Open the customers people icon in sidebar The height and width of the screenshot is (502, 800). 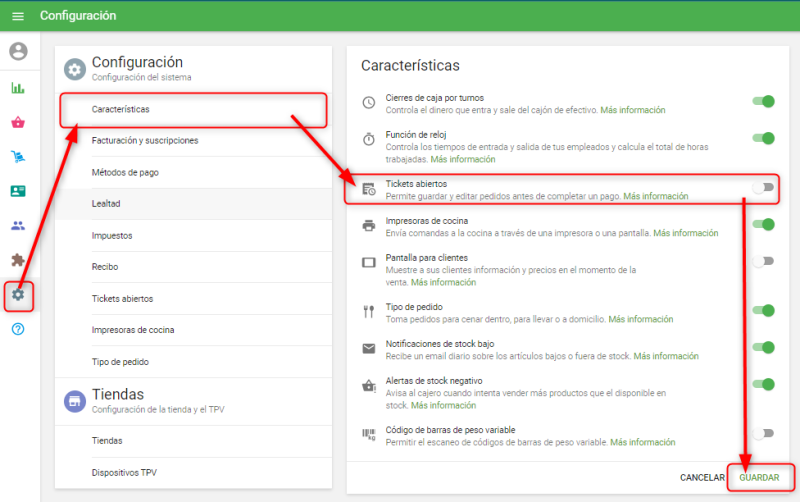17,226
